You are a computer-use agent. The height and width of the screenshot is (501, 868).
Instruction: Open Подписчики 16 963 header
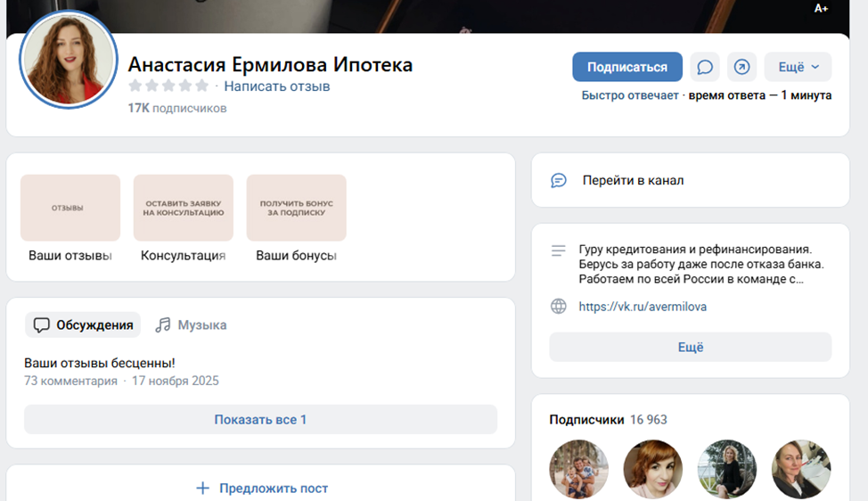tap(608, 420)
